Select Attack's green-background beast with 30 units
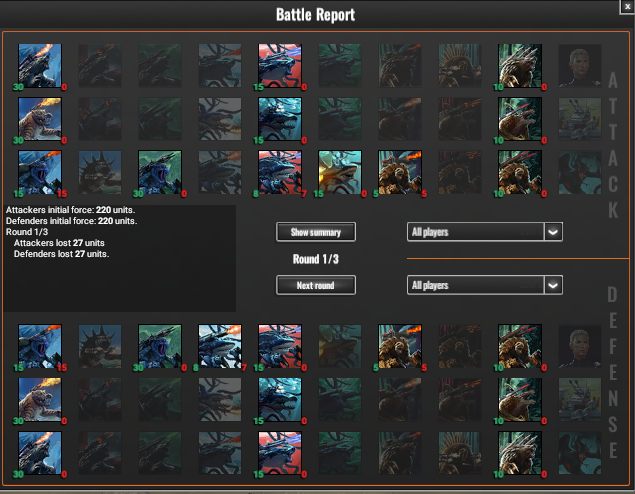 point(160,172)
